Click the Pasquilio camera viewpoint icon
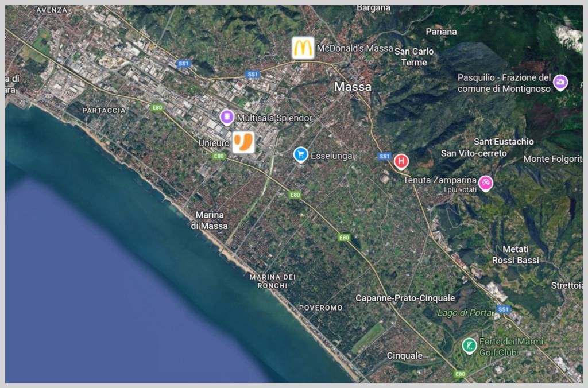The width and height of the screenshot is (588, 388). pos(560,83)
